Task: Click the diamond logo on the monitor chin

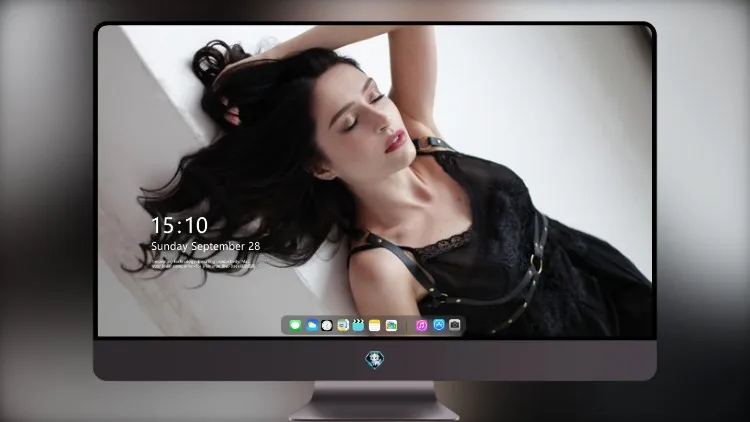Action: pos(375,360)
